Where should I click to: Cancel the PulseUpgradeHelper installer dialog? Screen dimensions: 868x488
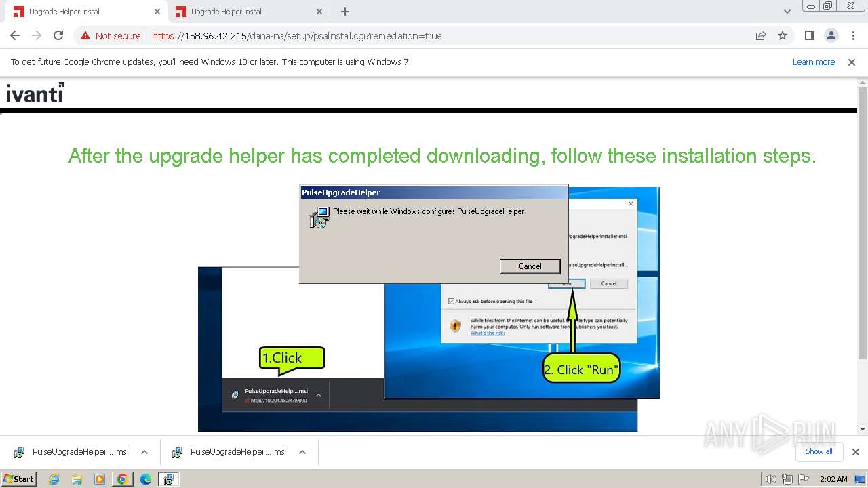pos(530,266)
